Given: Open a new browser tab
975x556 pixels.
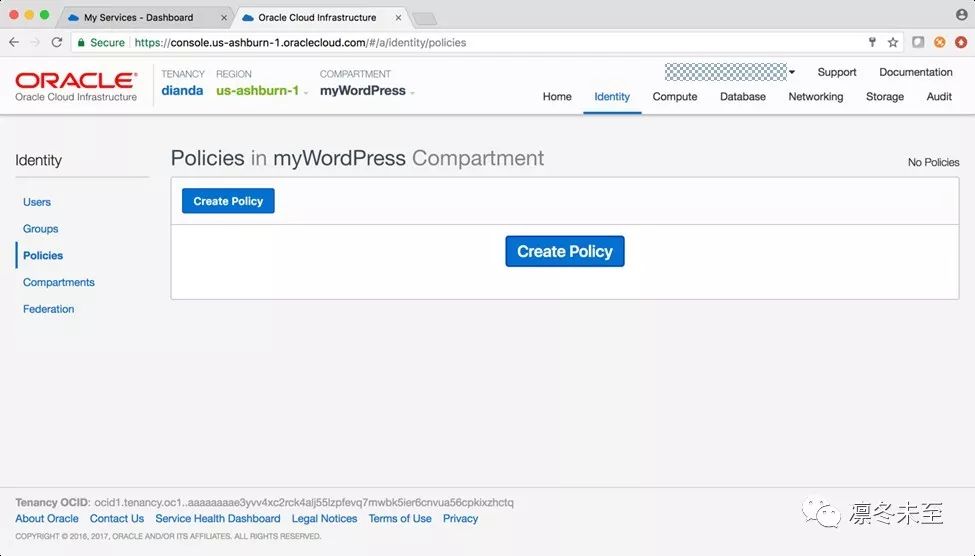Looking at the screenshot, I should coord(425,19).
